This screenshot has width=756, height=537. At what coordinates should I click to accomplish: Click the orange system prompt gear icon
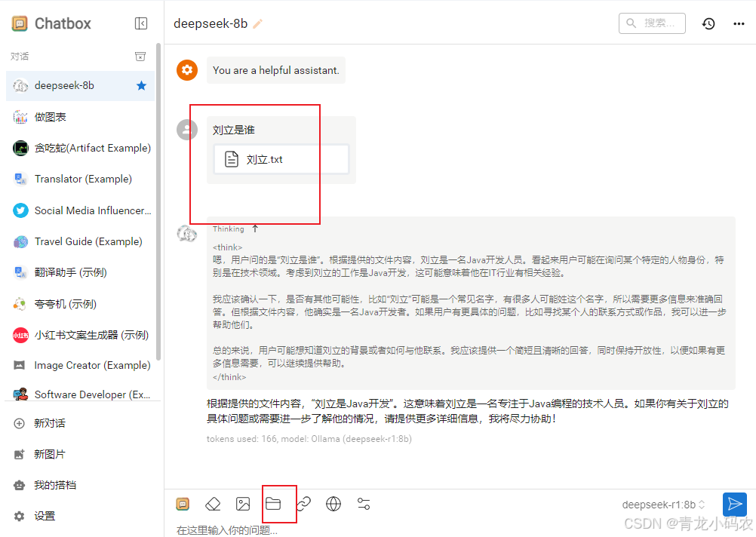(x=187, y=70)
